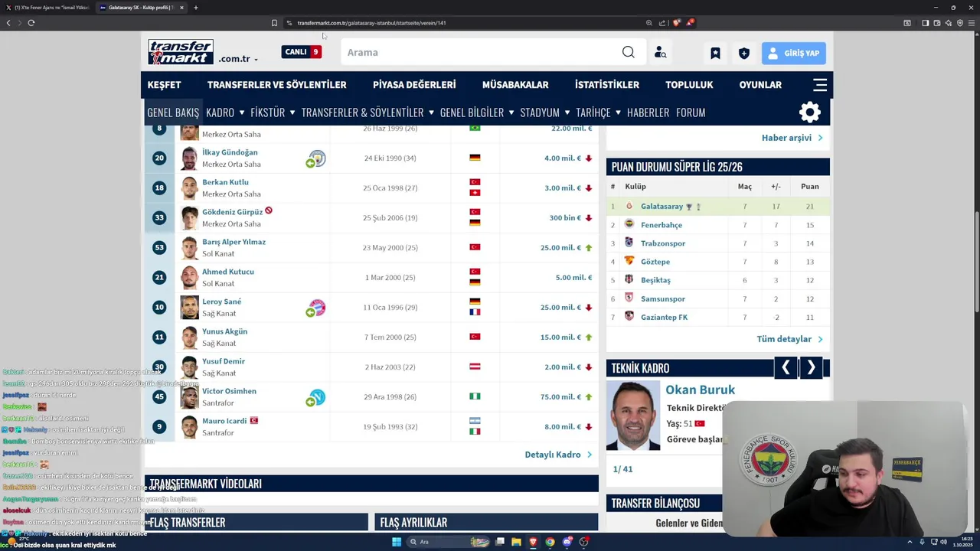This screenshot has width=980, height=551.
Task: Open a new browser tab with plus icon
Action: (x=195, y=8)
